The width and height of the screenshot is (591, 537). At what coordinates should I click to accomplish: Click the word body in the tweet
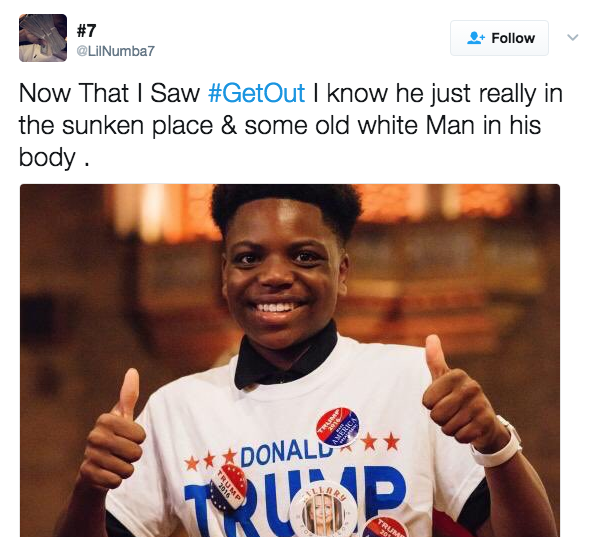pos(47,158)
